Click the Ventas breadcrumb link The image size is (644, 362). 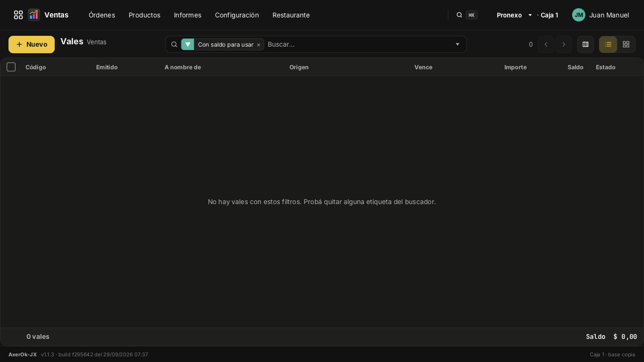(x=97, y=42)
